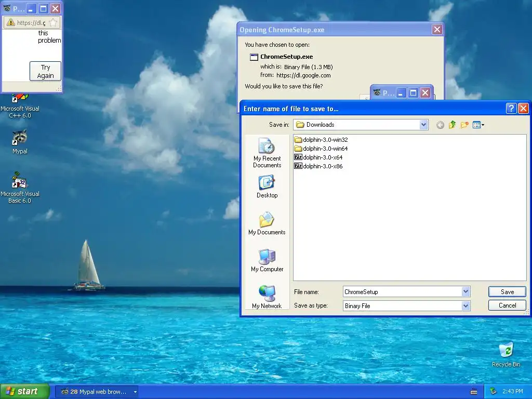The width and height of the screenshot is (532, 399).
Task: Close the Enter name of file dialog
Action: [x=523, y=108]
